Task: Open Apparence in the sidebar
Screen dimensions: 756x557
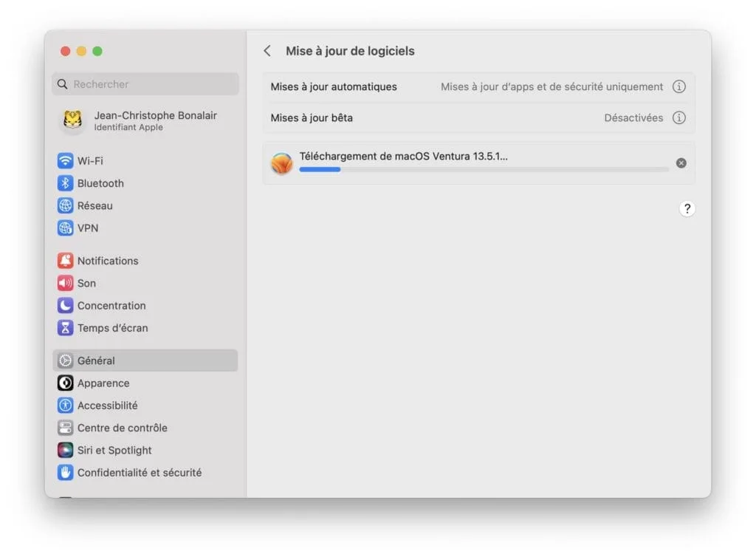Action: coord(103,383)
